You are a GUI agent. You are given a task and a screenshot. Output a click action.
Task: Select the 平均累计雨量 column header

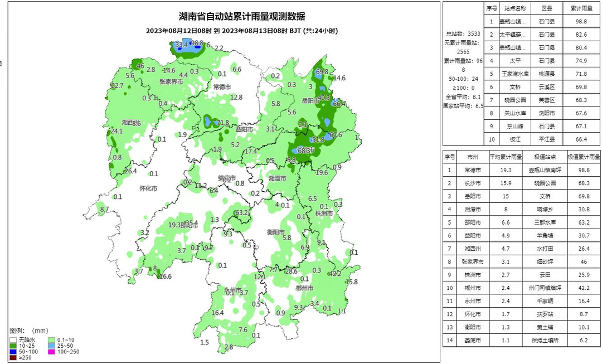click(x=506, y=157)
